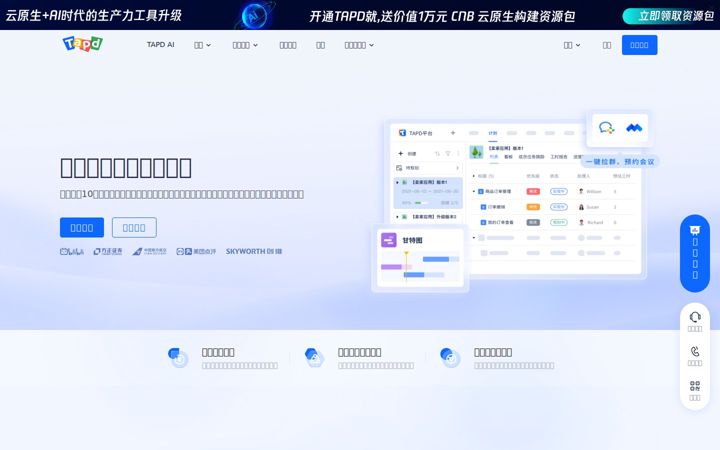Click the SKYWORTH 创维 customer logo
Image resolution: width=720 pixels, height=450 pixels.
pos(253,251)
